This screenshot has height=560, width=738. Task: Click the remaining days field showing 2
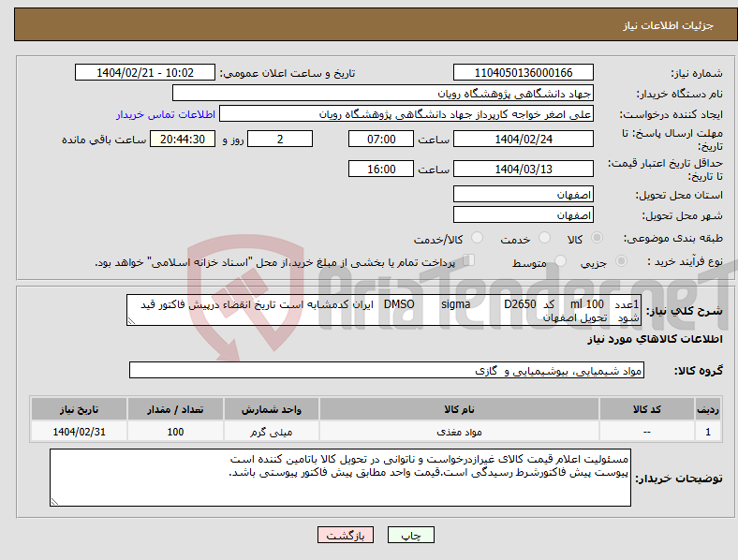tap(280, 139)
